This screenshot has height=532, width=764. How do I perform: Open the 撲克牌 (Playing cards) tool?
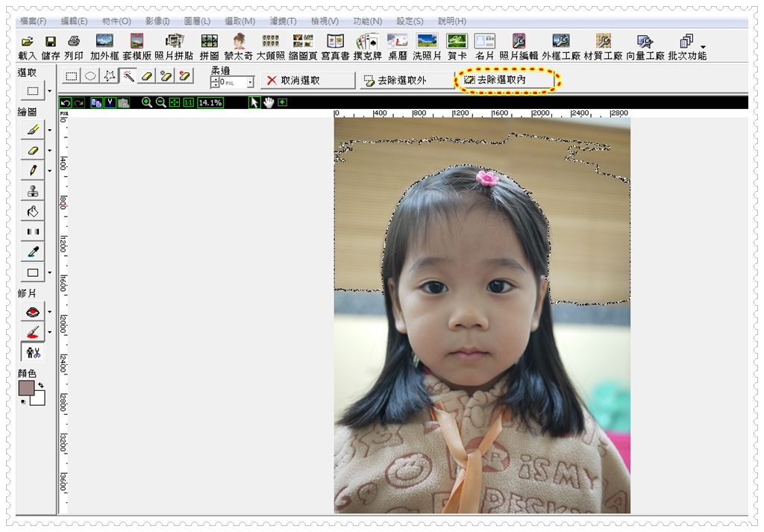pyautogui.click(x=367, y=47)
